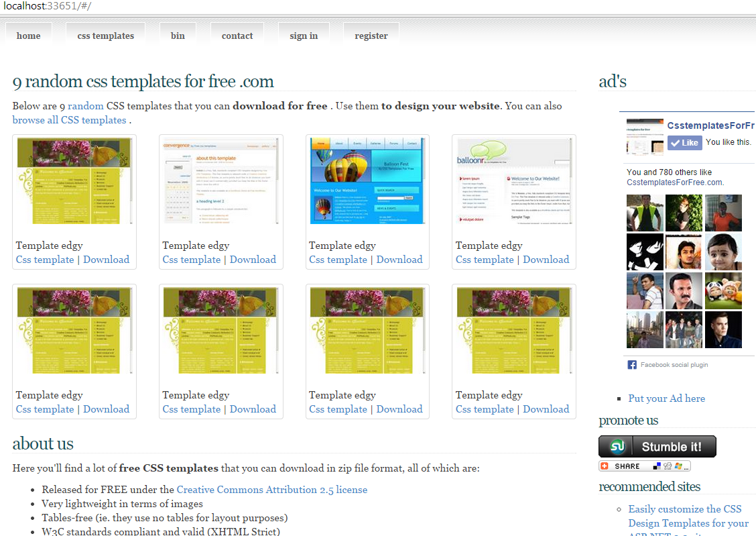Open the framed portrait avatar of young man

684,252
